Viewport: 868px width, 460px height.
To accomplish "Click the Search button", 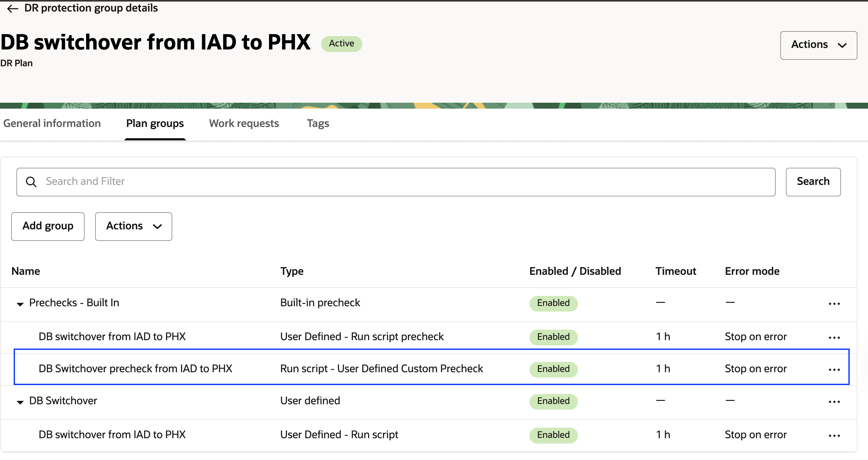I will [813, 181].
